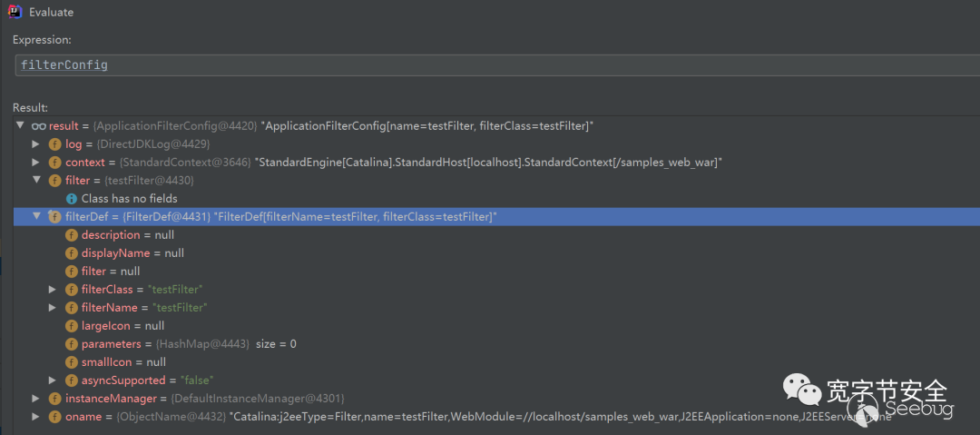Click the field icon next to asyncSupported
This screenshot has width=980, height=435.
(72, 380)
